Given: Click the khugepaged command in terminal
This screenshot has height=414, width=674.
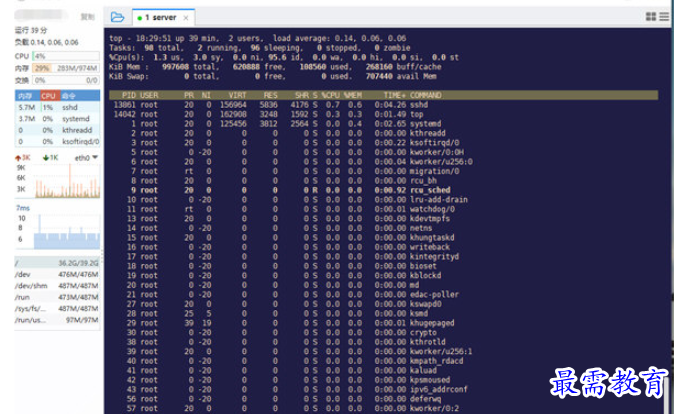Looking at the screenshot, I should [432, 323].
